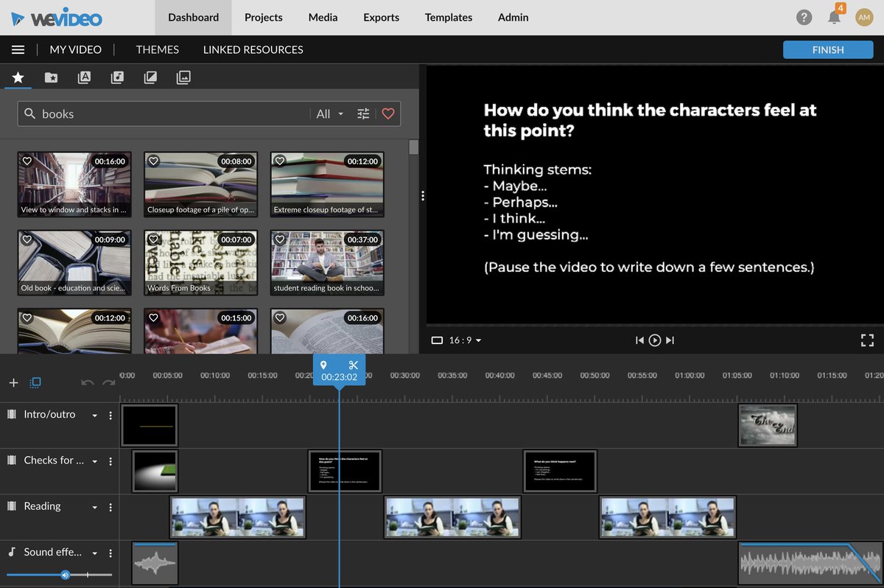The height and width of the screenshot is (588, 884).
Task: Open the Projects tab
Action: [x=264, y=17]
